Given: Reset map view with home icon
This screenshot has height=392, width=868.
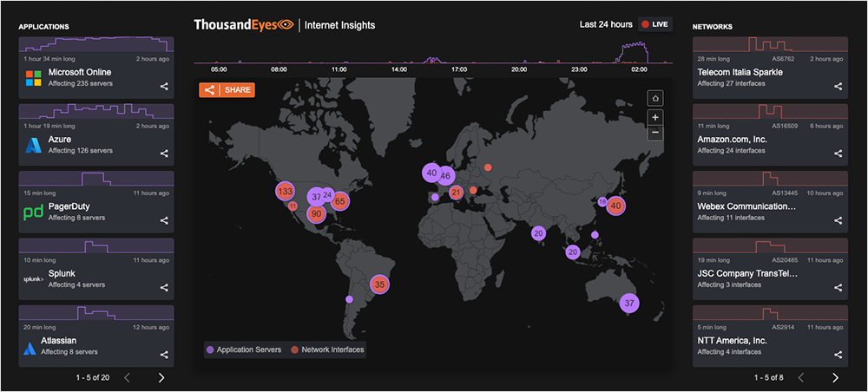Looking at the screenshot, I should [x=655, y=98].
